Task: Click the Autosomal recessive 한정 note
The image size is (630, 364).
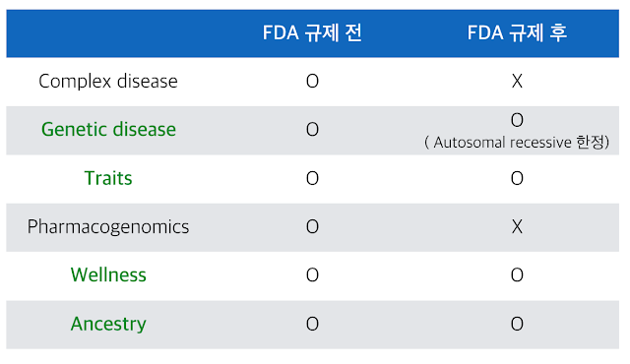Action: coord(517,142)
